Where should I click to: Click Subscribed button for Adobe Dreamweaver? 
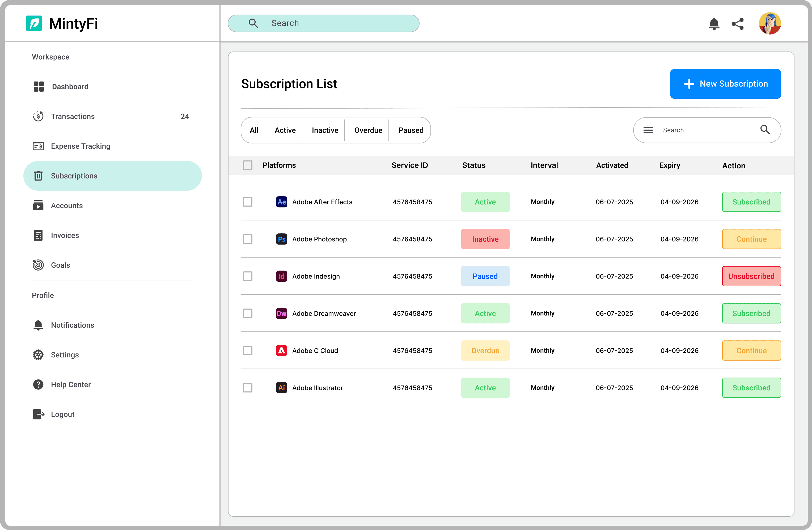[x=751, y=313]
